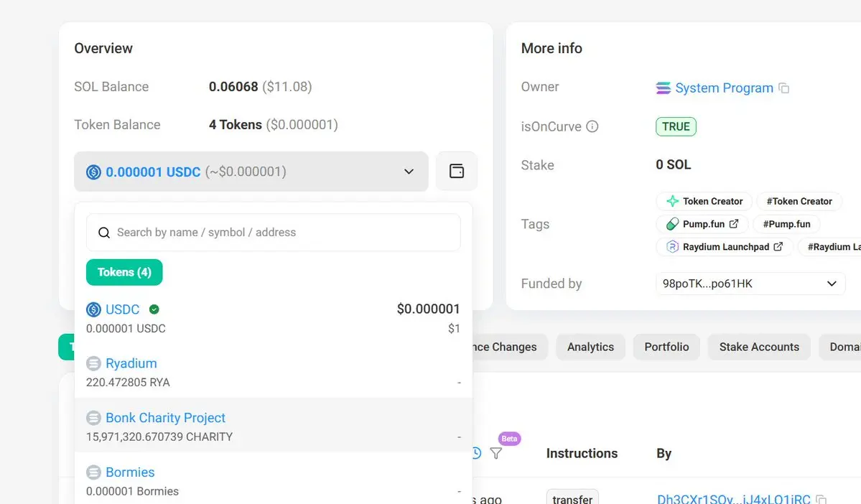The width and height of the screenshot is (861, 504).
Task: Click the 0.000001 Bormies amount
Action: click(132, 491)
